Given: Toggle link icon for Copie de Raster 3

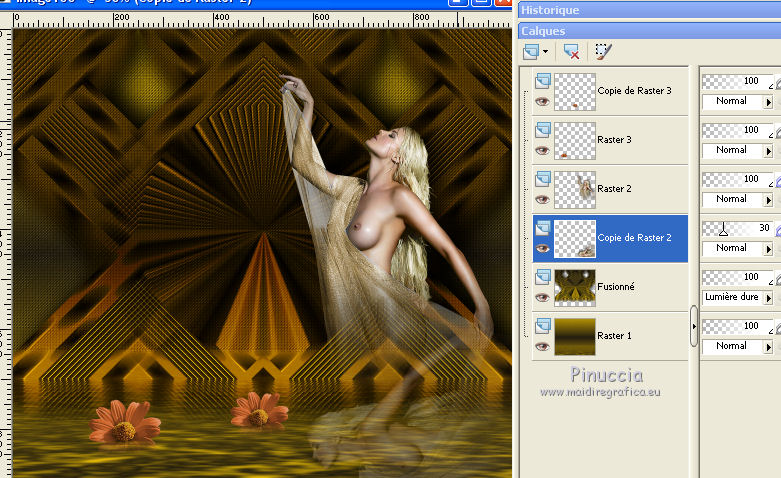Looking at the screenshot, I should [x=778, y=85].
